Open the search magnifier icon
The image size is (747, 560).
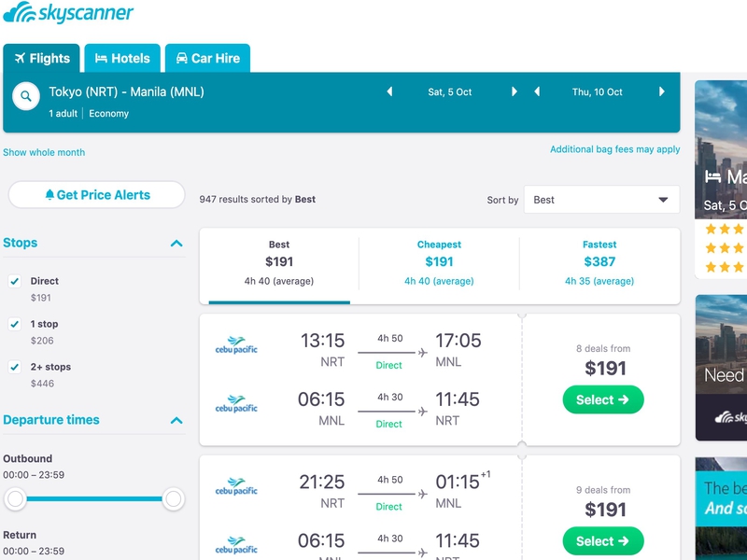26,96
